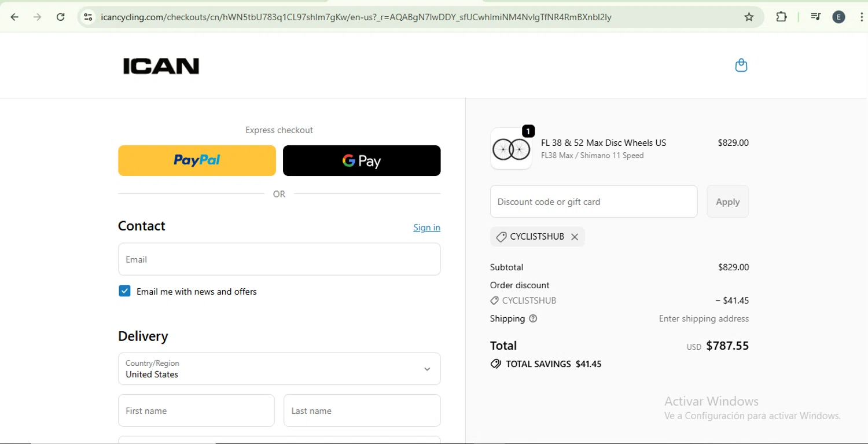Focus the First name field
Image resolution: width=868 pixels, height=444 pixels.
(x=196, y=410)
